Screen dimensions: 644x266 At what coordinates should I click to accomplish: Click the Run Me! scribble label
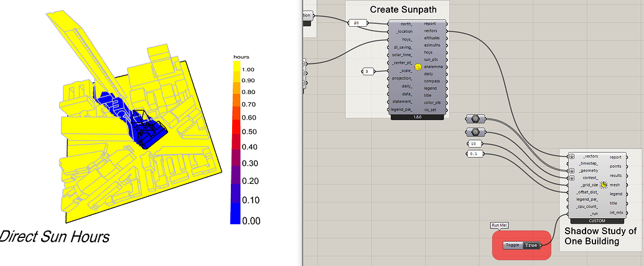[498, 226]
